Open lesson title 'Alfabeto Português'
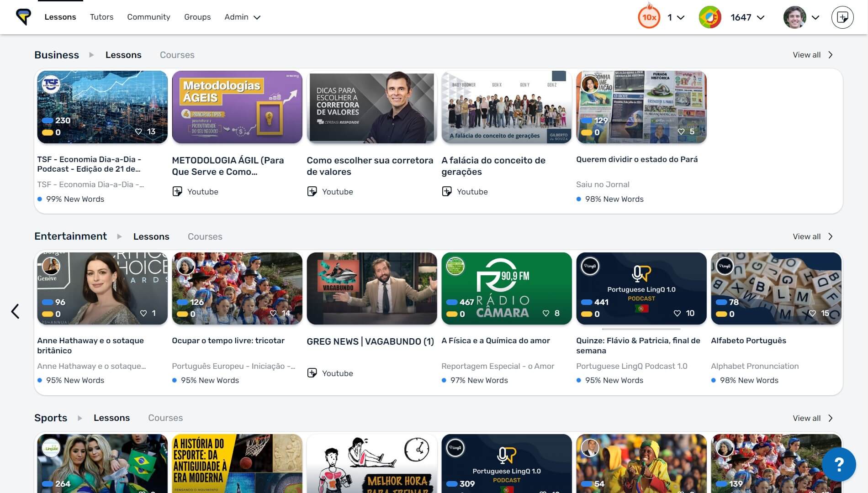 point(748,341)
